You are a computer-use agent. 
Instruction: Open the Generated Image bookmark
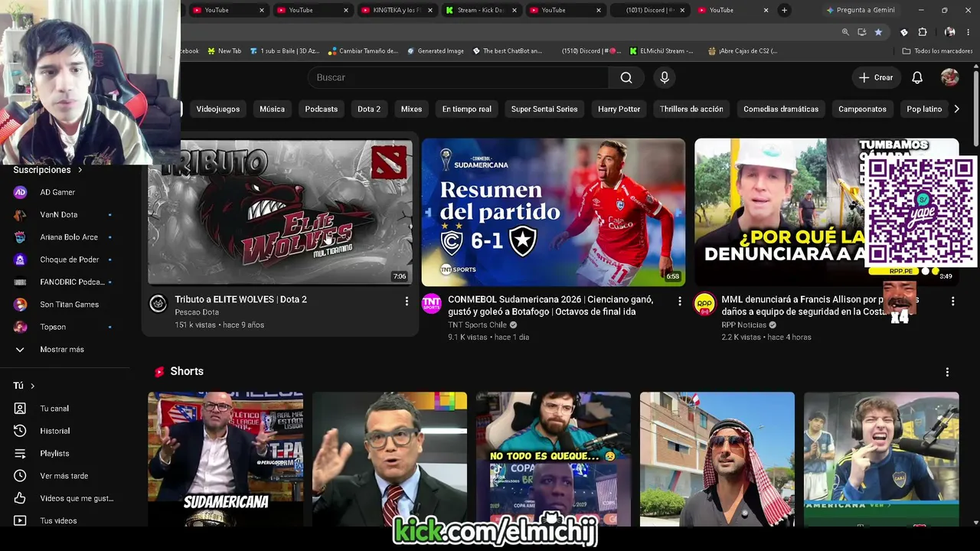435,51
